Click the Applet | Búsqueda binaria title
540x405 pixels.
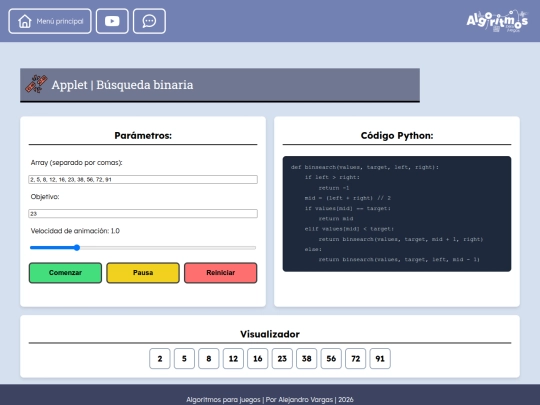(x=122, y=85)
